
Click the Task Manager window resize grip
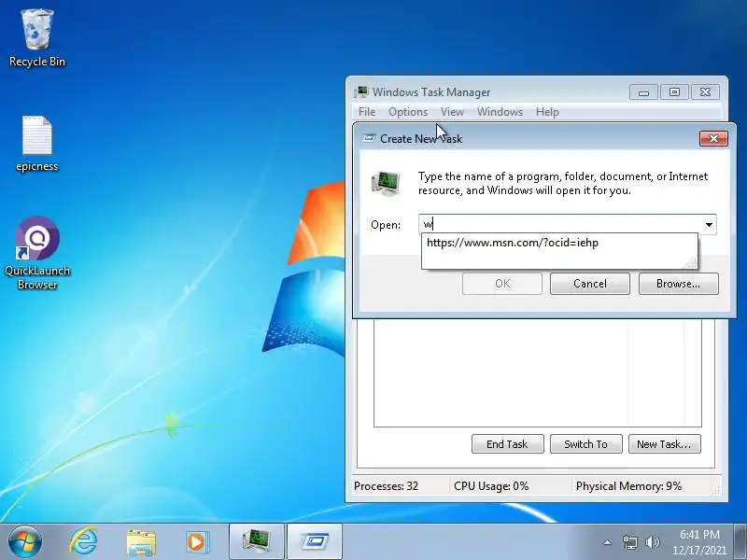(716, 491)
